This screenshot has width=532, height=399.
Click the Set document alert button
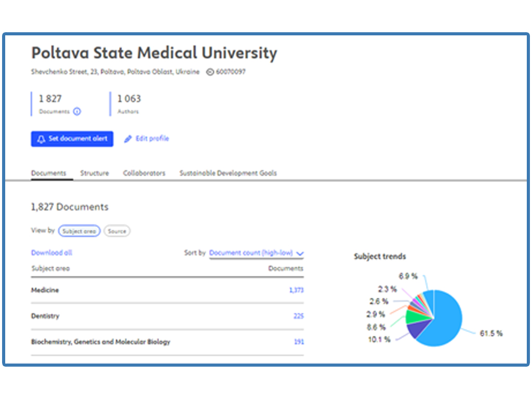click(72, 139)
